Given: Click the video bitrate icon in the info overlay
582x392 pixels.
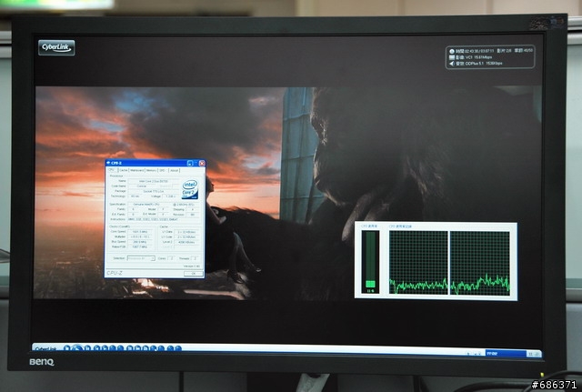Looking at the screenshot, I should tap(452, 57).
